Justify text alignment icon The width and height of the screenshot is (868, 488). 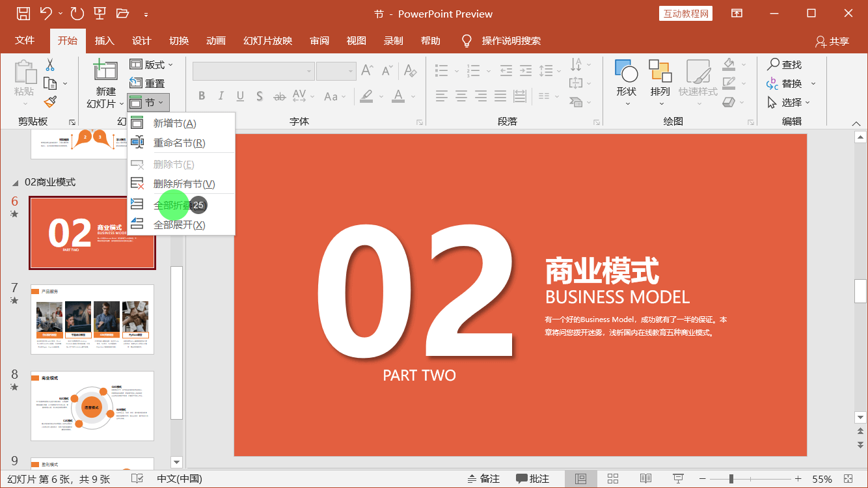click(x=500, y=96)
